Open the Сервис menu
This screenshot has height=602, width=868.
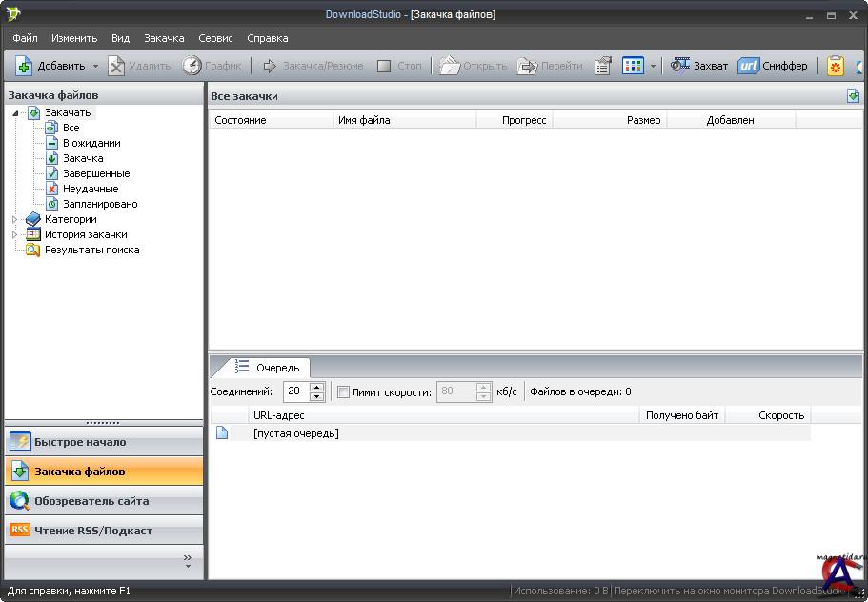215,38
